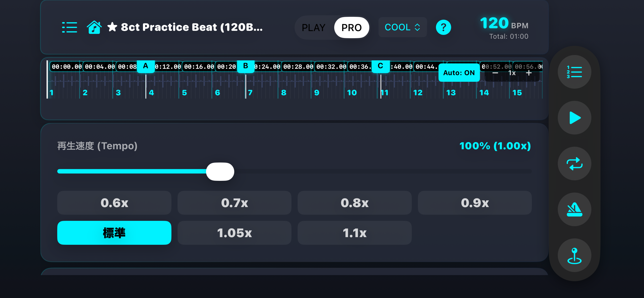Click the song title 8ct Practice Beat
The image size is (644, 298).
pyautogui.click(x=192, y=27)
